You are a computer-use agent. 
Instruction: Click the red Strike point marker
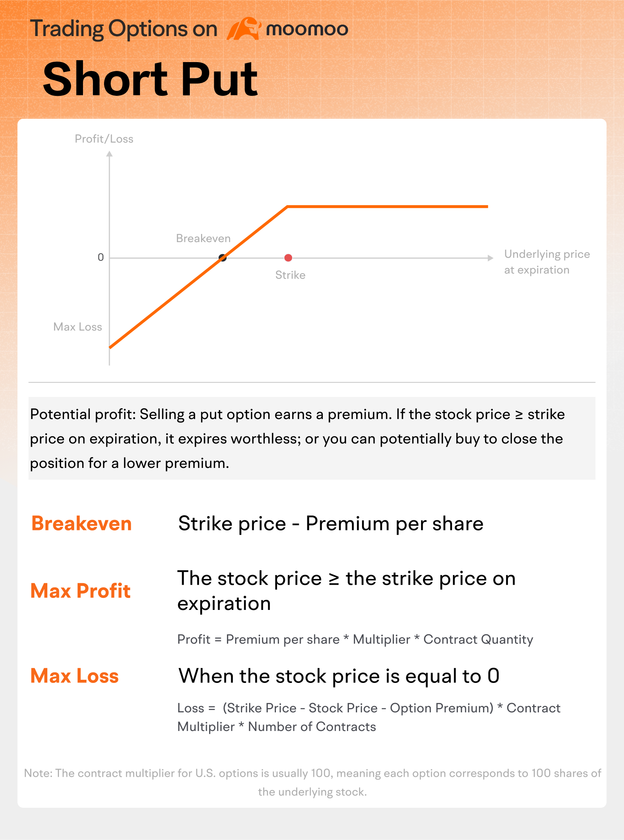click(288, 258)
